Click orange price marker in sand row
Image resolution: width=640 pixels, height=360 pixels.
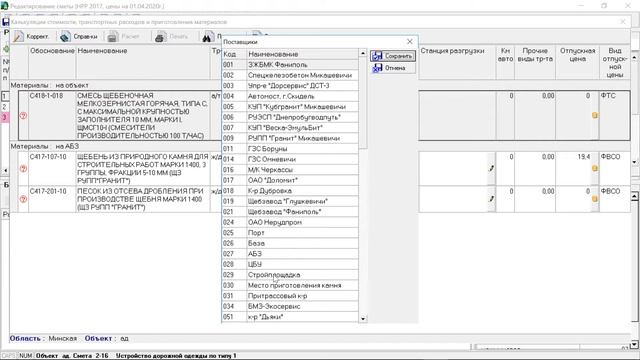(x=595, y=199)
